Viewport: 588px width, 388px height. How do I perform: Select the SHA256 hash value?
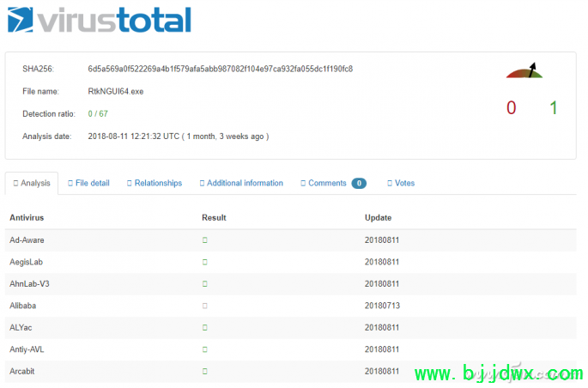pyautogui.click(x=220, y=69)
